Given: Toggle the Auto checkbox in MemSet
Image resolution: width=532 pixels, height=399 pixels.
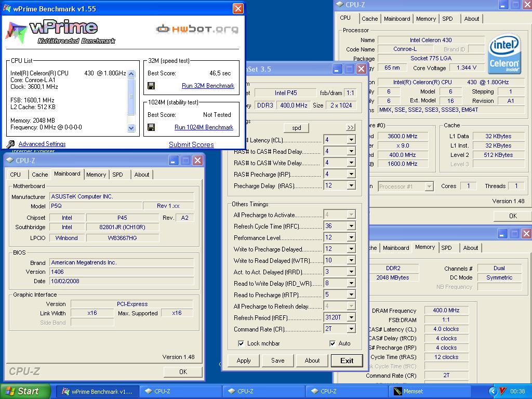Looking at the screenshot, I should pyautogui.click(x=332, y=343).
